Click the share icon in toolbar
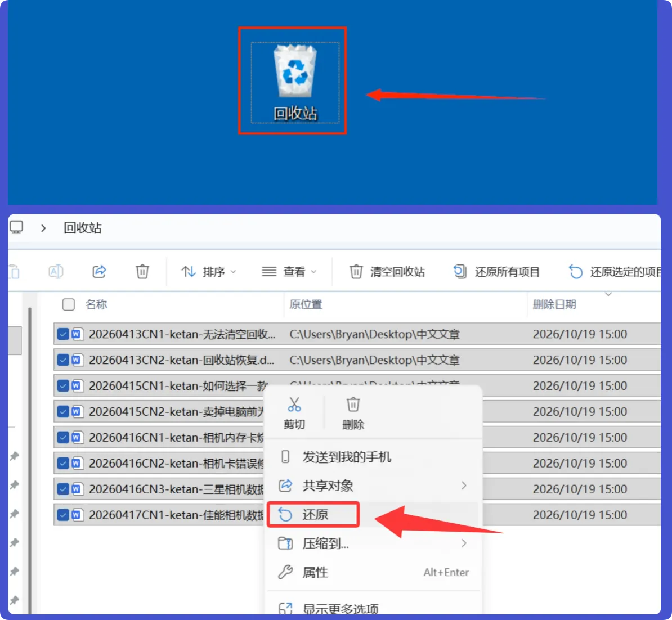 click(100, 272)
